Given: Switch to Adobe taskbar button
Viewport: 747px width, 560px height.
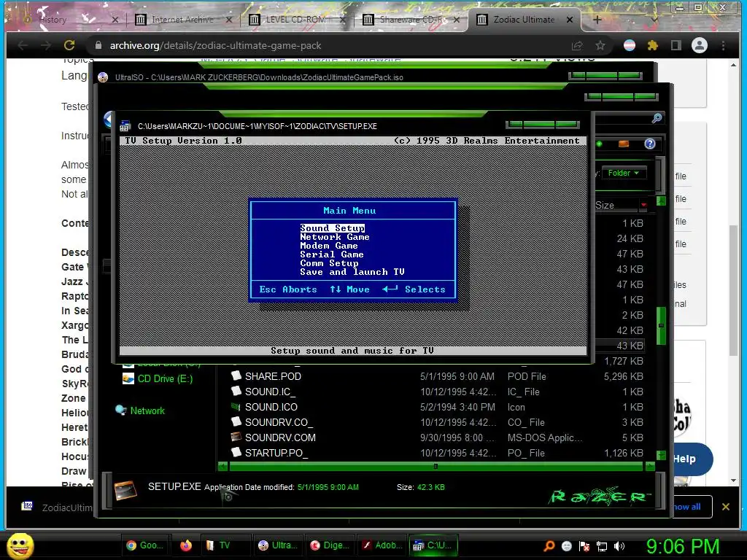Looking at the screenshot, I should [x=381, y=545].
